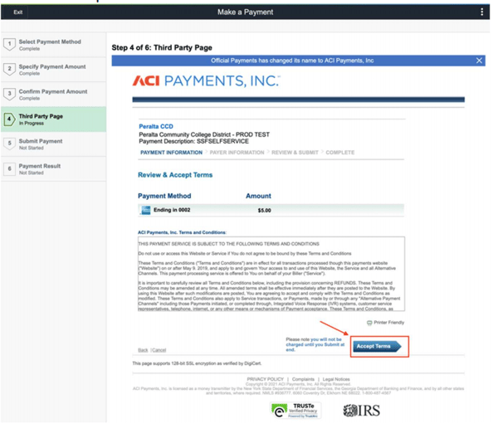
Task: Open the Peralta CCD link
Action: click(x=156, y=126)
